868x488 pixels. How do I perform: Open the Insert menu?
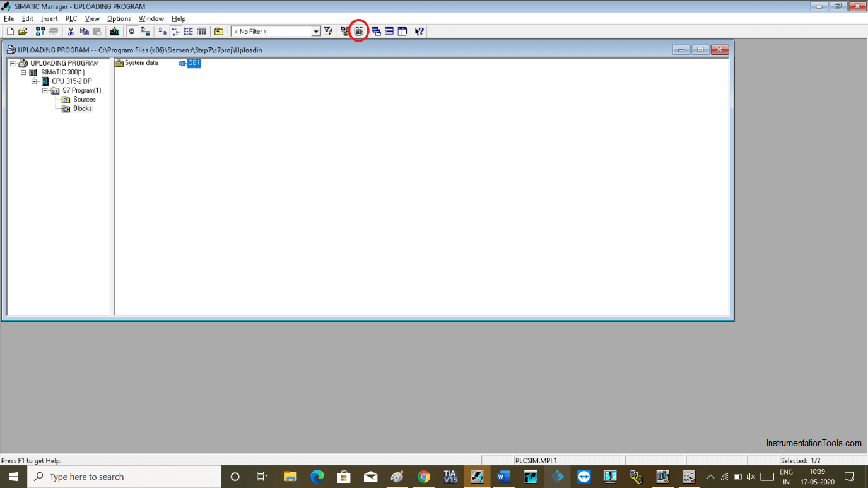(x=49, y=18)
